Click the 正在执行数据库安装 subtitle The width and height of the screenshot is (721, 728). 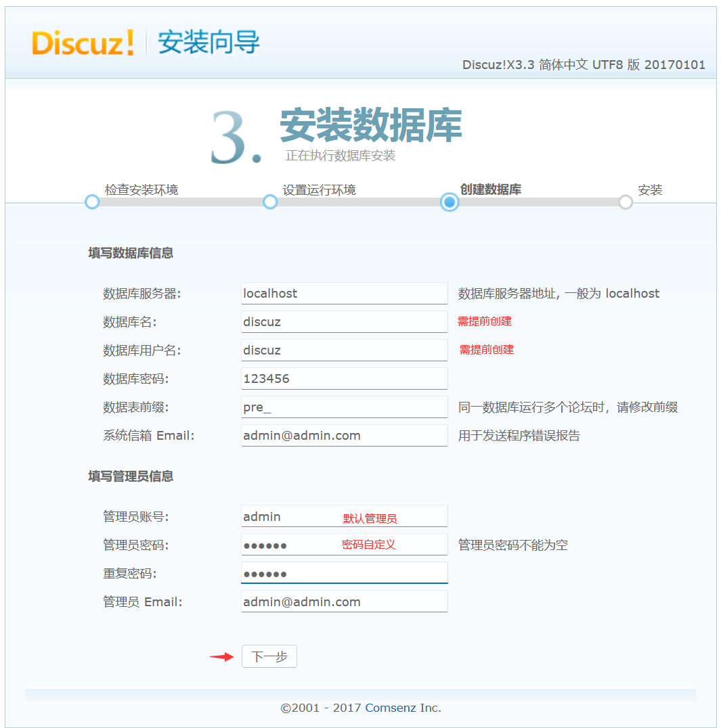pyautogui.click(x=340, y=155)
